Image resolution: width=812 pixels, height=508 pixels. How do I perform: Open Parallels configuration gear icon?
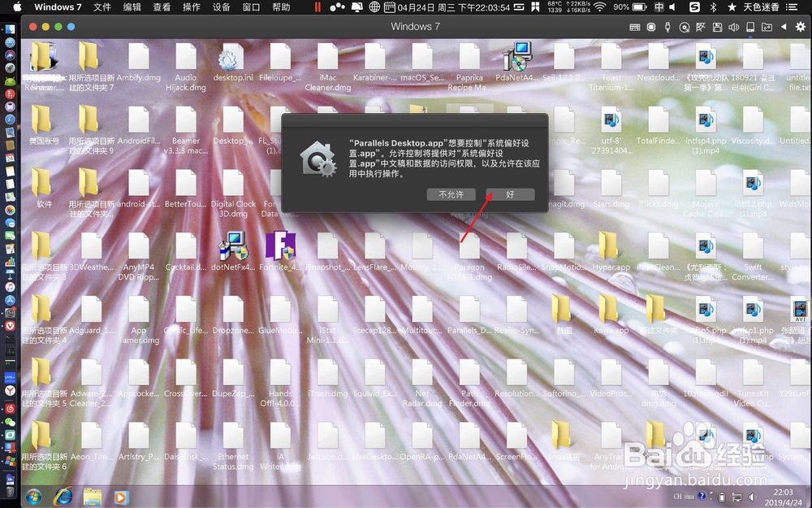pyautogui.click(x=801, y=27)
